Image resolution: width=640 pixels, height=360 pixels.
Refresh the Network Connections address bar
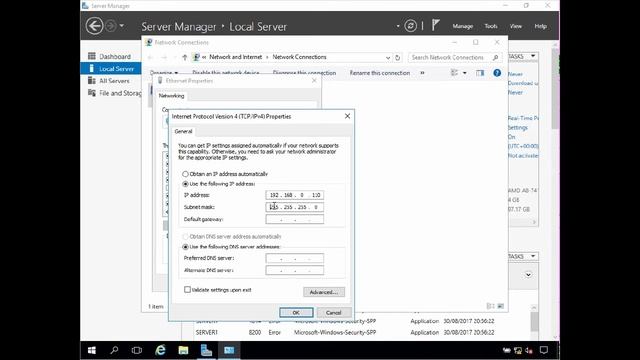point(398,58)
